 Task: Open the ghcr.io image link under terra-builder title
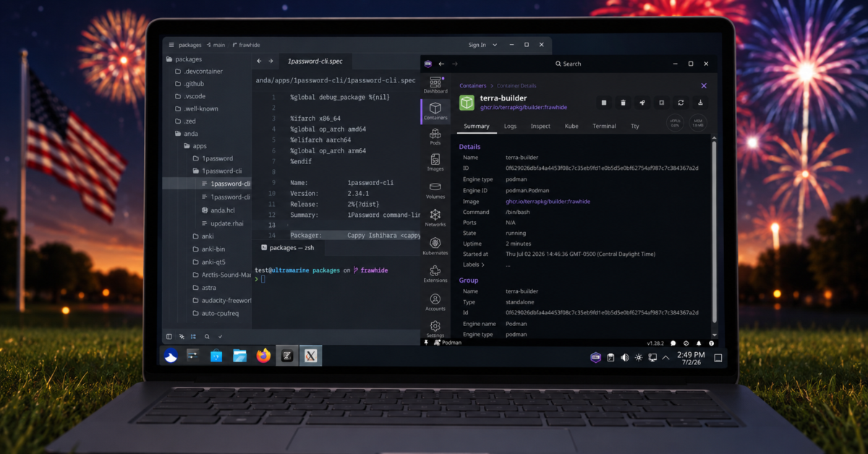524,108
